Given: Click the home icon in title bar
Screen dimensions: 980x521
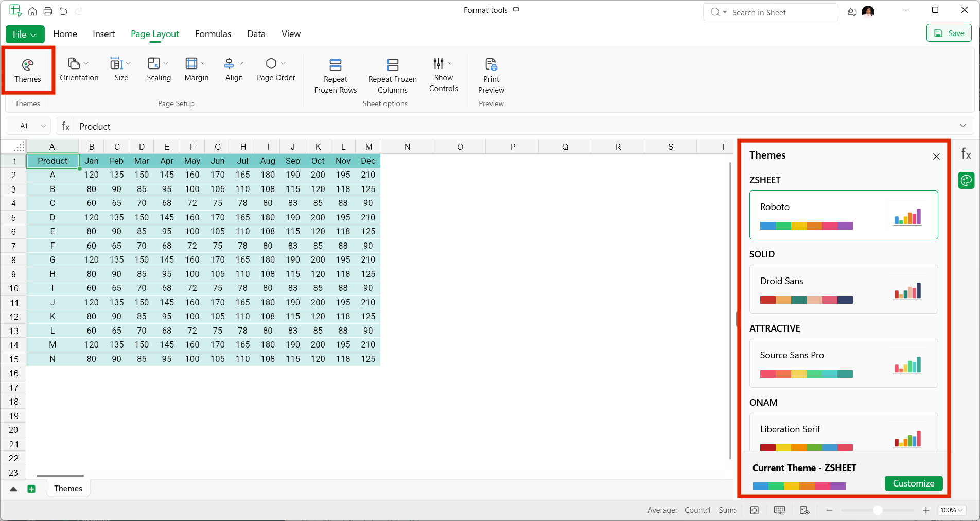Looking at the screenshot, I should click(32, 11).
